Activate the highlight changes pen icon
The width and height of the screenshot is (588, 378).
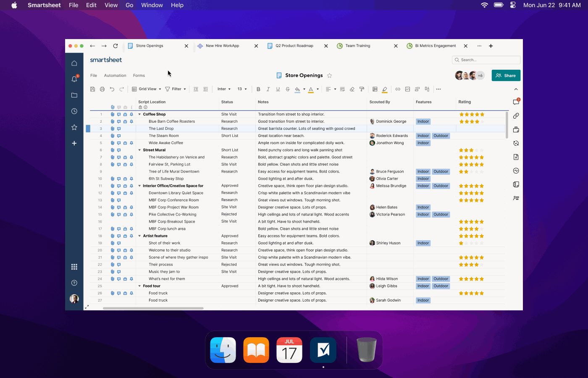tap(384, 89)
